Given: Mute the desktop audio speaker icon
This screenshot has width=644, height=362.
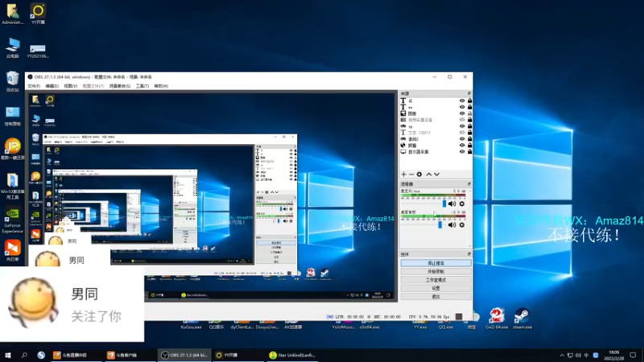Looking at the screenshot, I should point(452,225).
